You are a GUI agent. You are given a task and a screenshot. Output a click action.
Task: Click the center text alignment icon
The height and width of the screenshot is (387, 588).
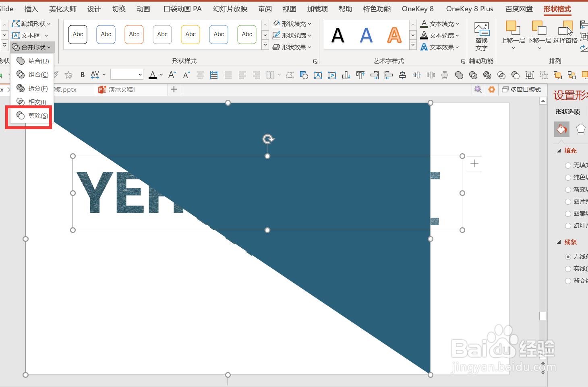(x=200, y=75)
